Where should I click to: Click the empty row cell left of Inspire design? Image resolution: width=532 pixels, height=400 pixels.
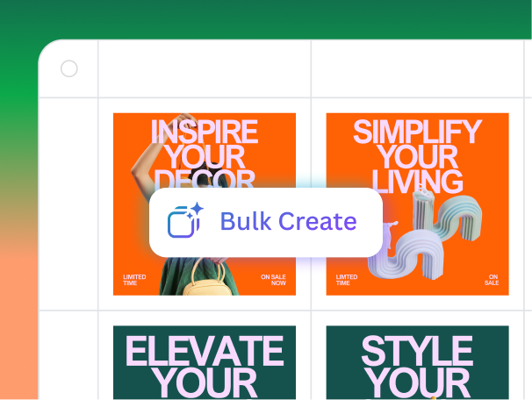[68, 204]
